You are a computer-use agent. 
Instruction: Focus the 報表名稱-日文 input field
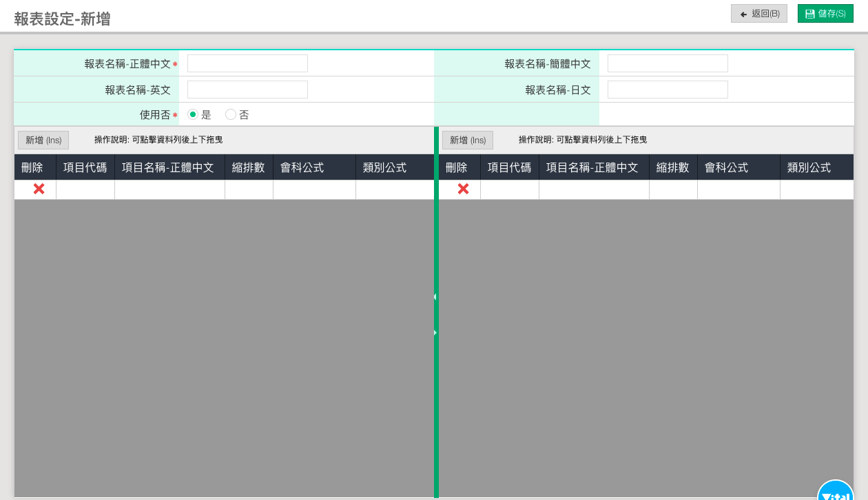(668, 90)
